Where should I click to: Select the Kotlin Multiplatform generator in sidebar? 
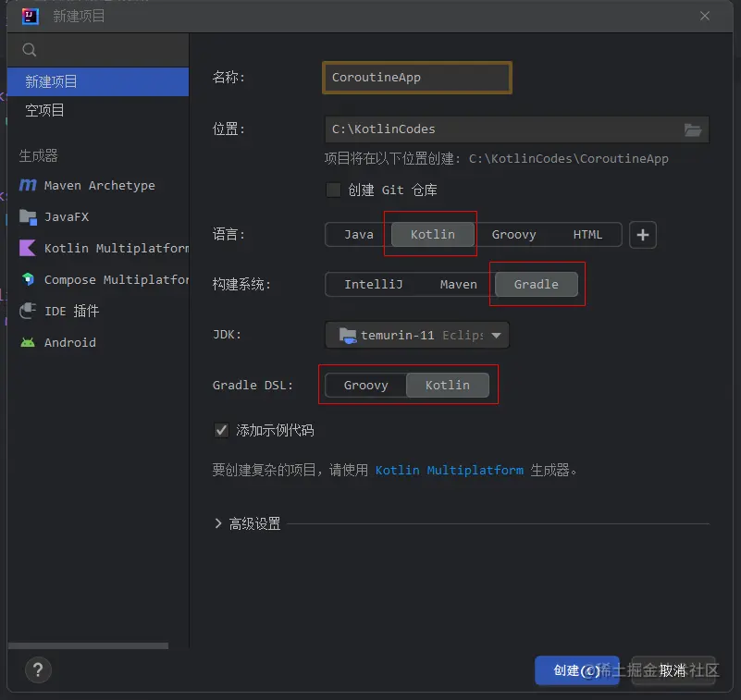click(98, 248)
